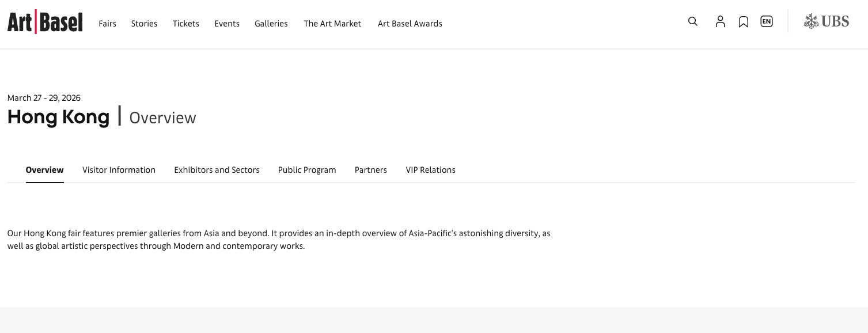The height and width of the screenshot is (333, 868).
Task: Open Exhibitors and Sectors tab
Action: [217, 170]
